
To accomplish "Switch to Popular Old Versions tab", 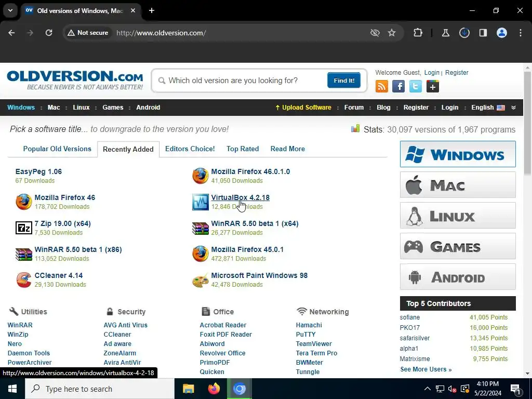I will tap(57, 149).
